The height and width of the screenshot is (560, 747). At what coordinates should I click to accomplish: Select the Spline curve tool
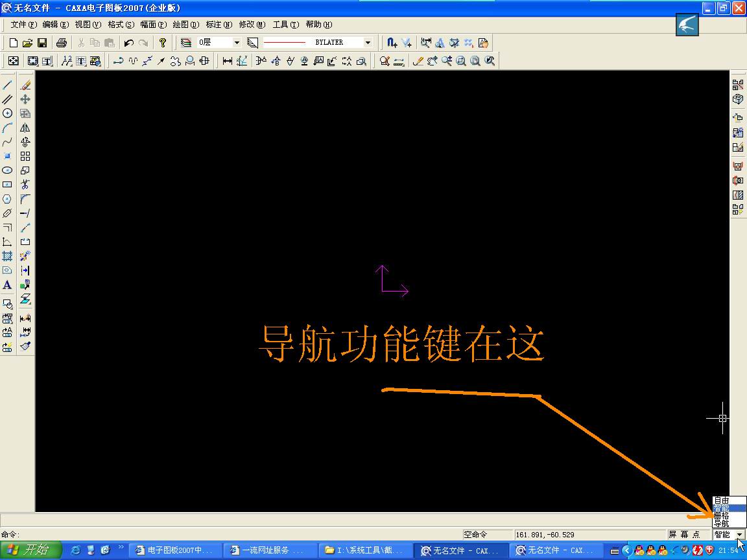tap(7, 142)
